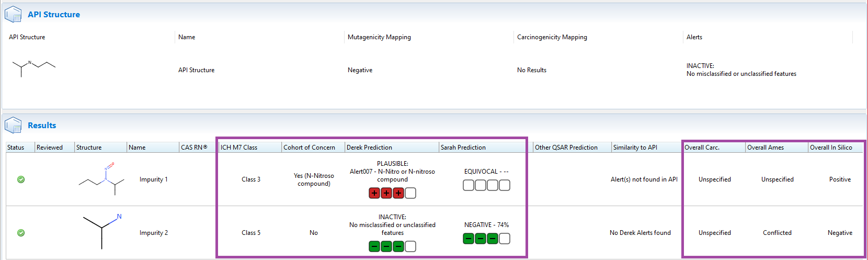Click green Derek confidence boxes for Impurity 2
868x260 pixels.
click(392, 246)
